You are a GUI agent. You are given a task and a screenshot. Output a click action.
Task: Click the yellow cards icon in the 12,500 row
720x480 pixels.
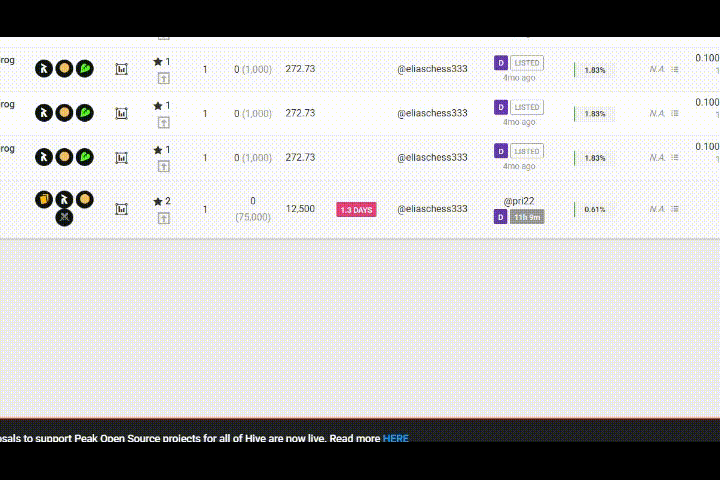coord(44,199)
